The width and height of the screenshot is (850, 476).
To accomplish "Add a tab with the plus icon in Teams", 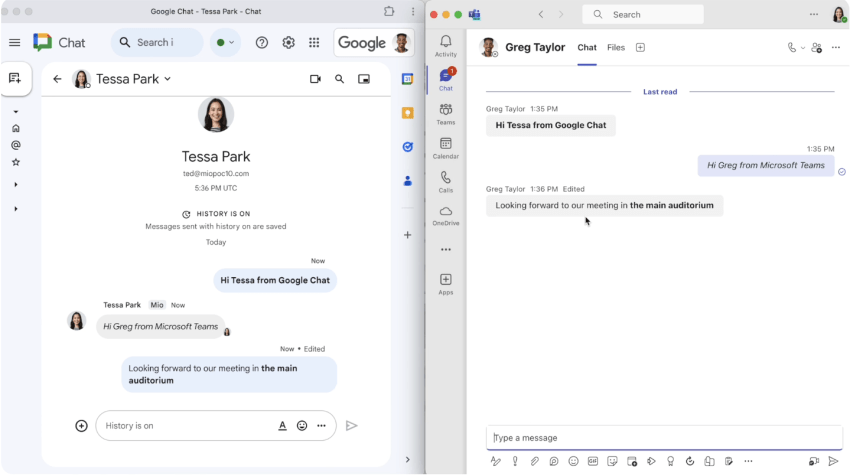I will (641, 48).
